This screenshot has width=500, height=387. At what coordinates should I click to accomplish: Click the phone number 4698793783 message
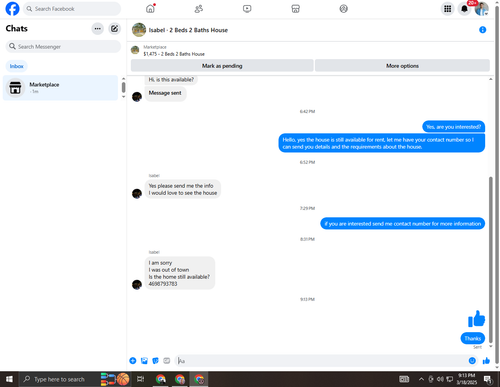(163, 284)
